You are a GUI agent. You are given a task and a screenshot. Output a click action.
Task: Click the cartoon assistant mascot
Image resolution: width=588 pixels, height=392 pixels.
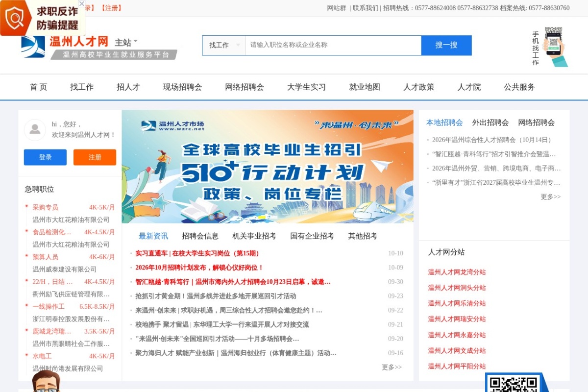(46, 381)
